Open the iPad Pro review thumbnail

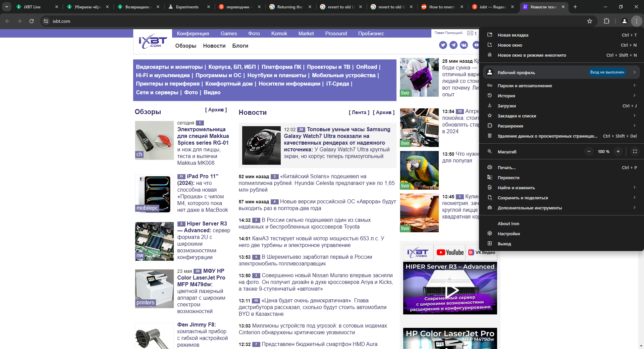coord(154,194)
